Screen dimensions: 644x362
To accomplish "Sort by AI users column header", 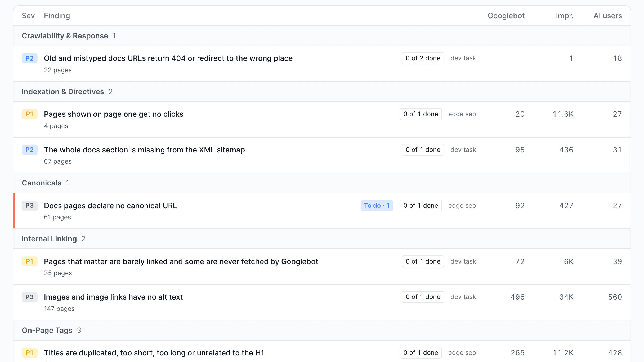I will click(608, 16).
